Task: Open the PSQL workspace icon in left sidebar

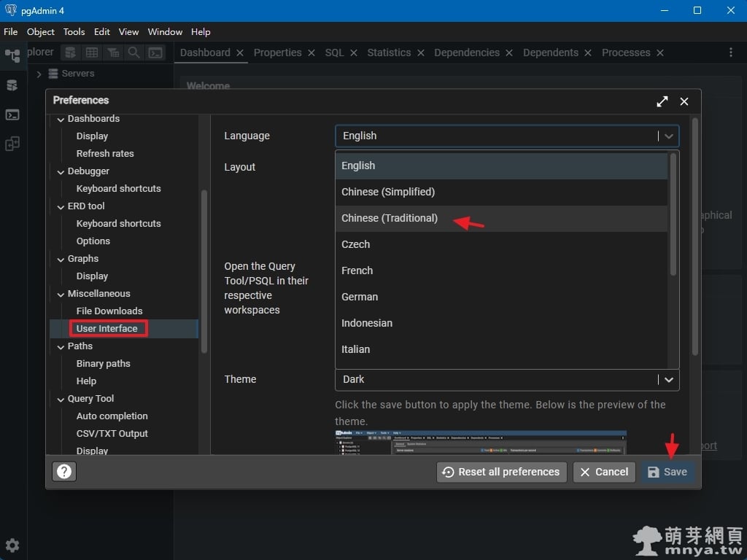Action: pos(12,114)
